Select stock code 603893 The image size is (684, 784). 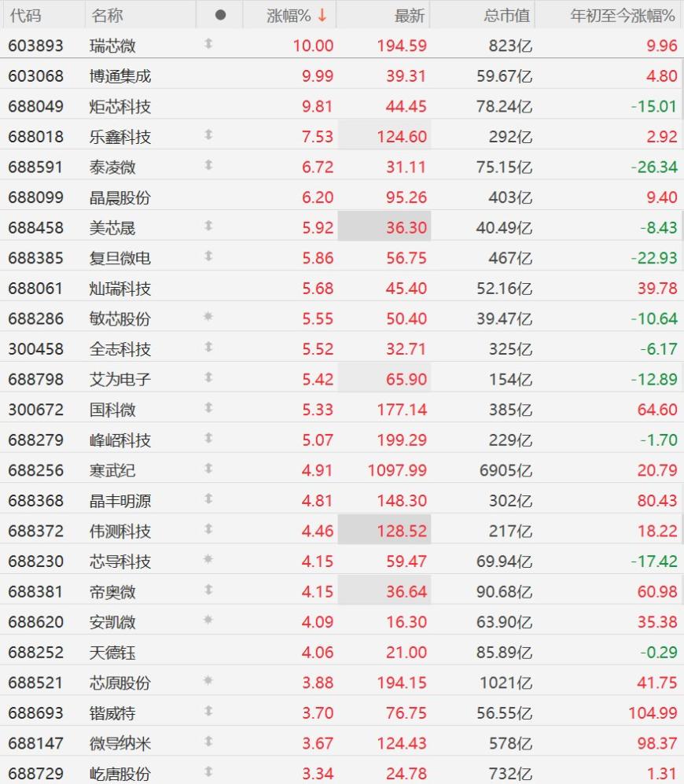pyautogui.click(x=35, y=46)
